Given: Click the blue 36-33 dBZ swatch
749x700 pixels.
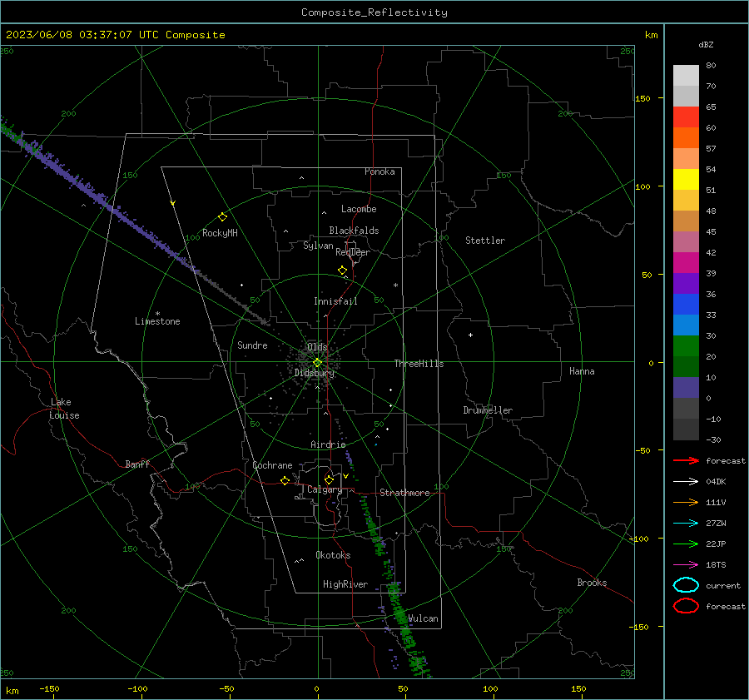Looking at the screenshot, I should (x=686, y=305).
